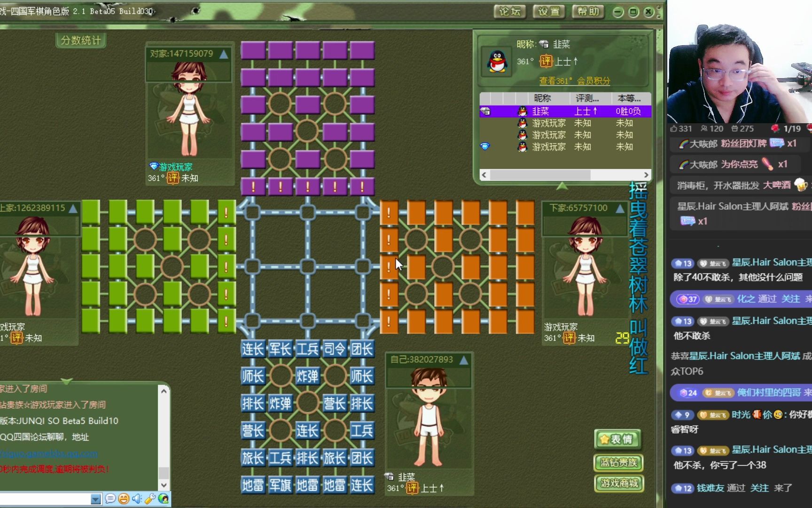The image size is (812, 508).
Task: Open the chat input dropdown arrow
Action: pos(96,499)
